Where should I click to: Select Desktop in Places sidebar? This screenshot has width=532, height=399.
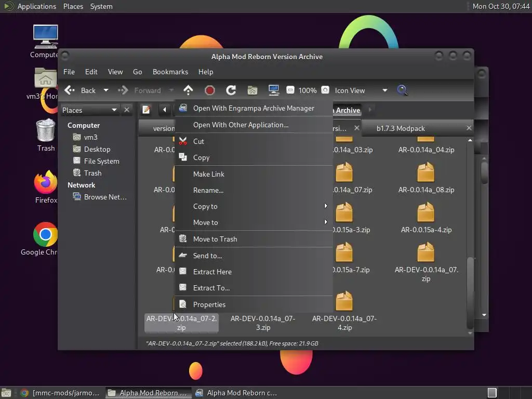(x=97, y=149)
